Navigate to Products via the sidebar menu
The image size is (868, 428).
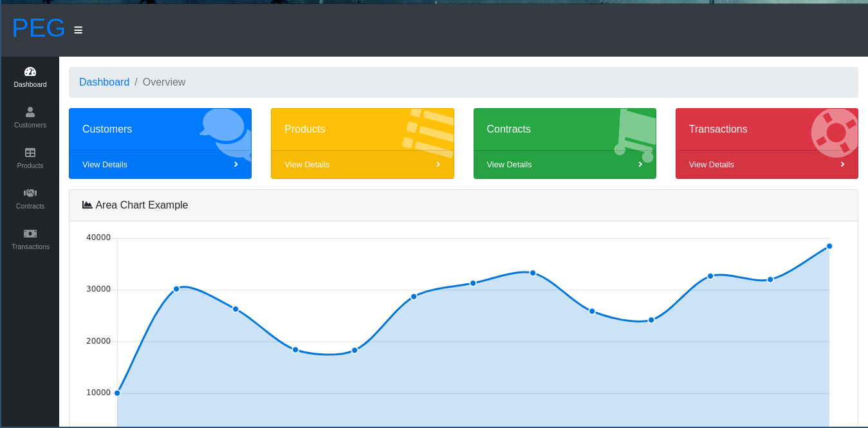tap(30, 165)
